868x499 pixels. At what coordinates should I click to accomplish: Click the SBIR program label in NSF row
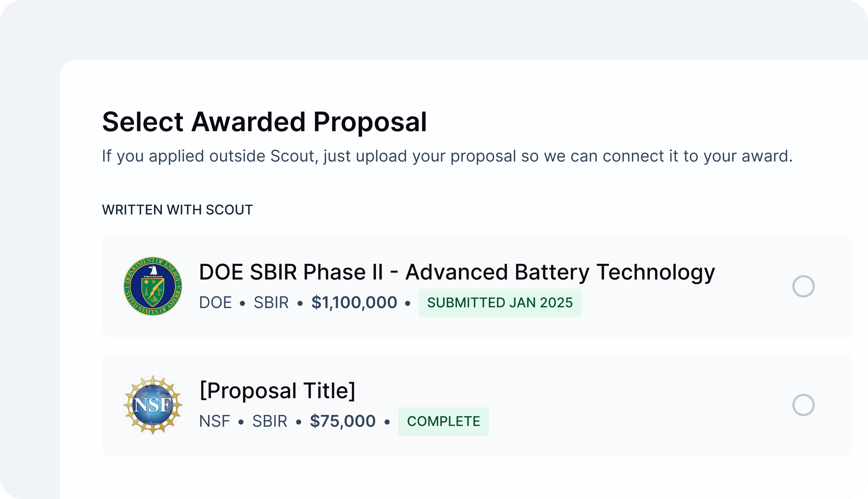270,421
